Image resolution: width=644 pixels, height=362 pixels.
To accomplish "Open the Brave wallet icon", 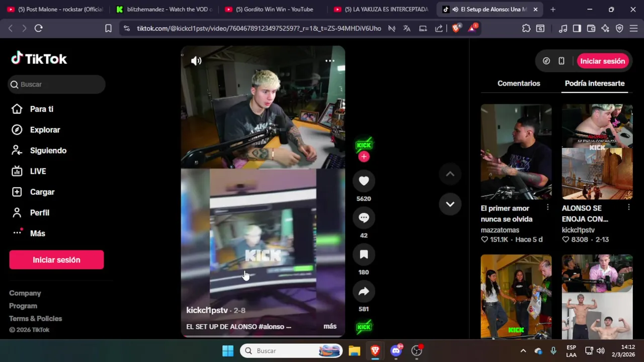I will (x=591, y=28).
